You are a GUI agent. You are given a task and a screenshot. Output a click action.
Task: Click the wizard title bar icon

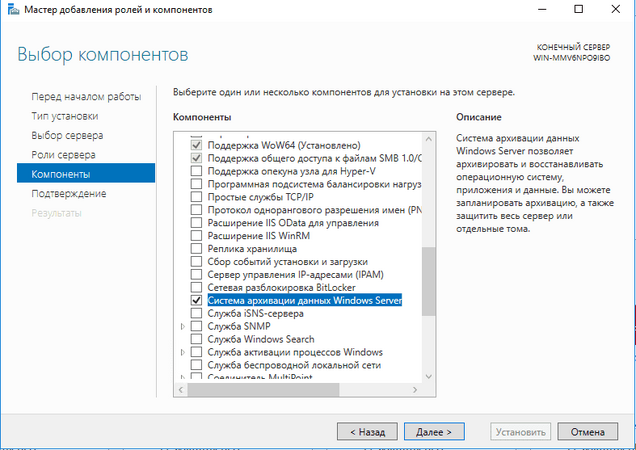pyautogui.click(x=13, y=9)
